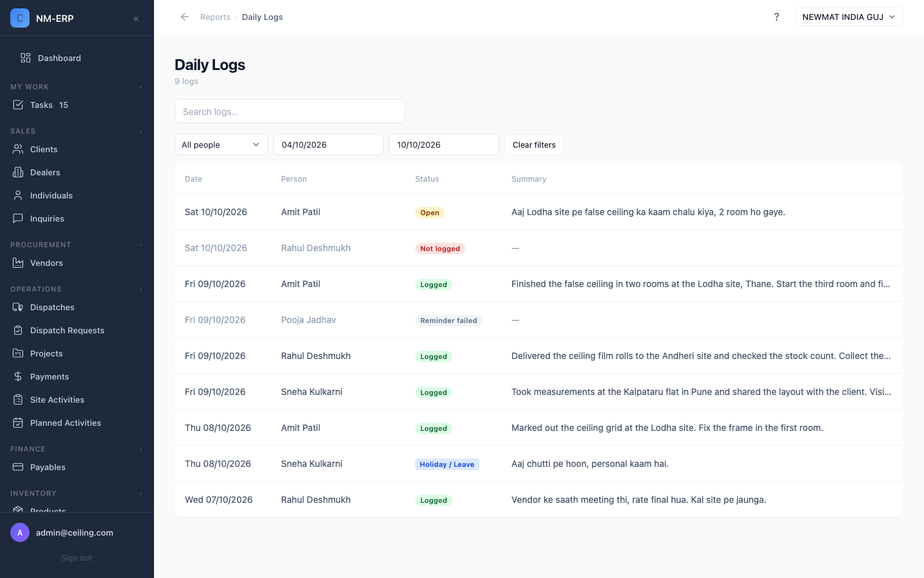Go to Tasks in the sidebar
924x578 pixels.
point(77,105)
